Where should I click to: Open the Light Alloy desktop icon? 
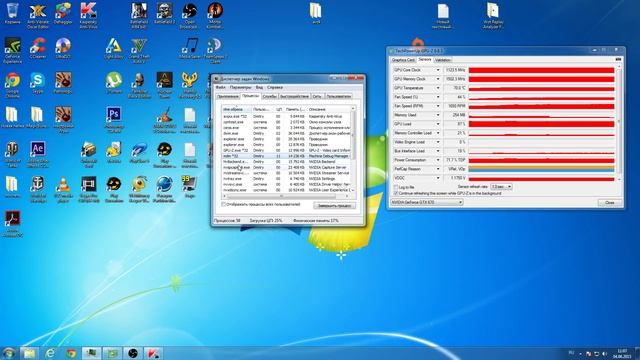click(x=113, y=48)
